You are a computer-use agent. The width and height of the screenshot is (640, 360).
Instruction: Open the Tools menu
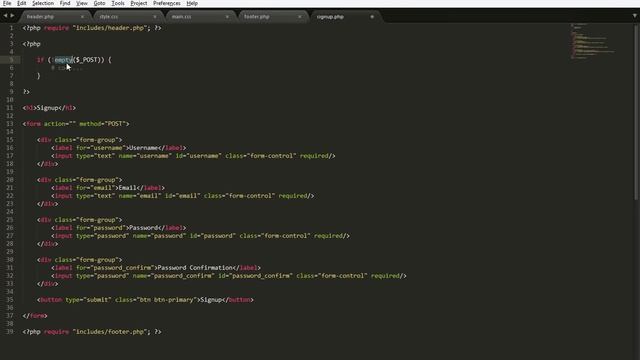click(118, 3)
